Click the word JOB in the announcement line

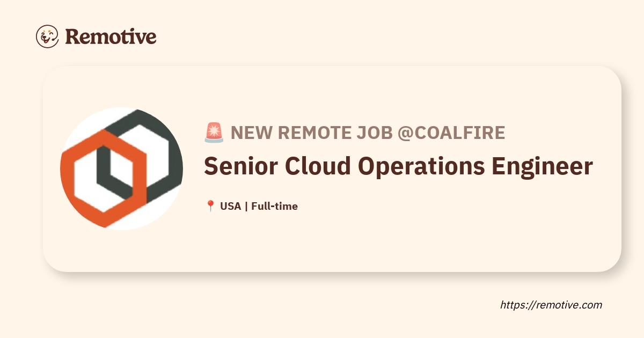click(x=375, y=133)
